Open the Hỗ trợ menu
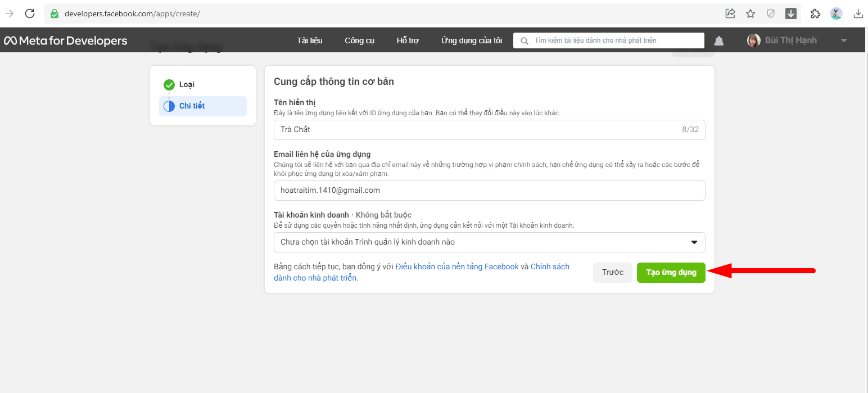 pos(408,40)
